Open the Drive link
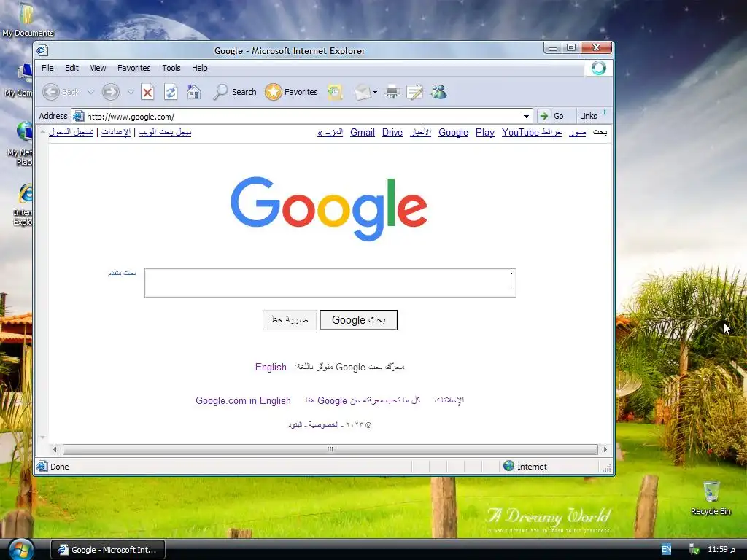Screen dimensions: 747x560 392,133
